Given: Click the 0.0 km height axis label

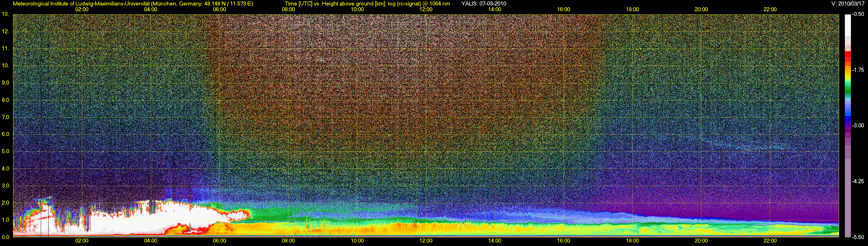Looking at the screenshot, I should (x=5, y=237).
